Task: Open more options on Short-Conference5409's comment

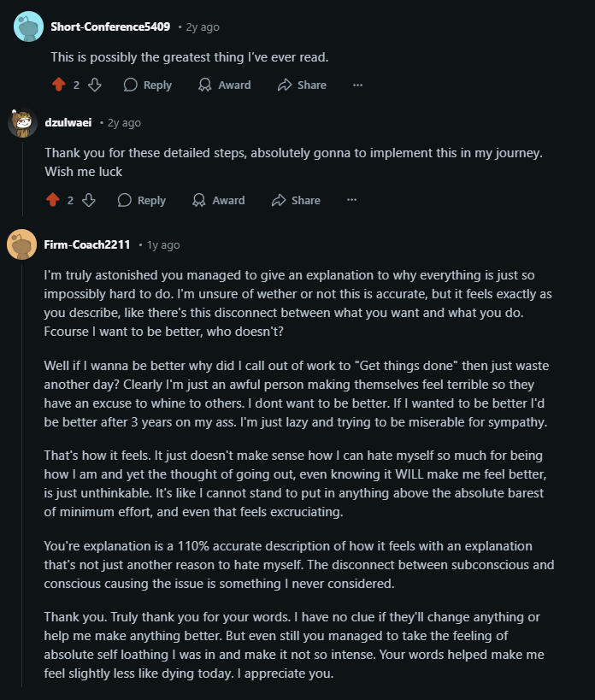Action: (357, 85)
